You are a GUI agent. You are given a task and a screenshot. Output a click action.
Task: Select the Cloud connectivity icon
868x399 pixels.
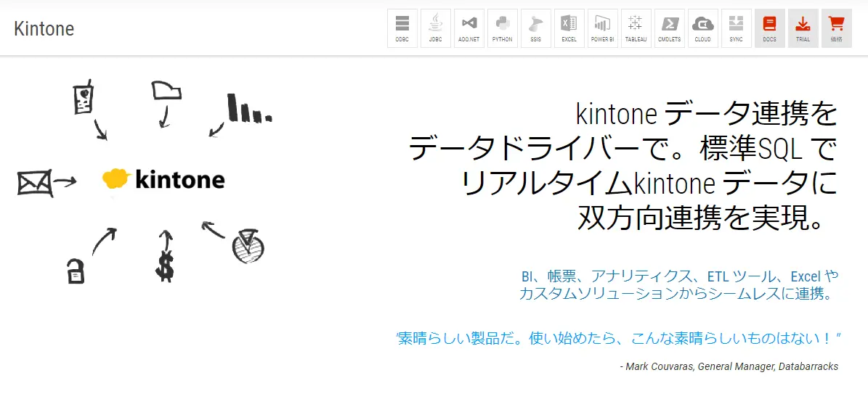pyautogui.click(x=703, y=28)
